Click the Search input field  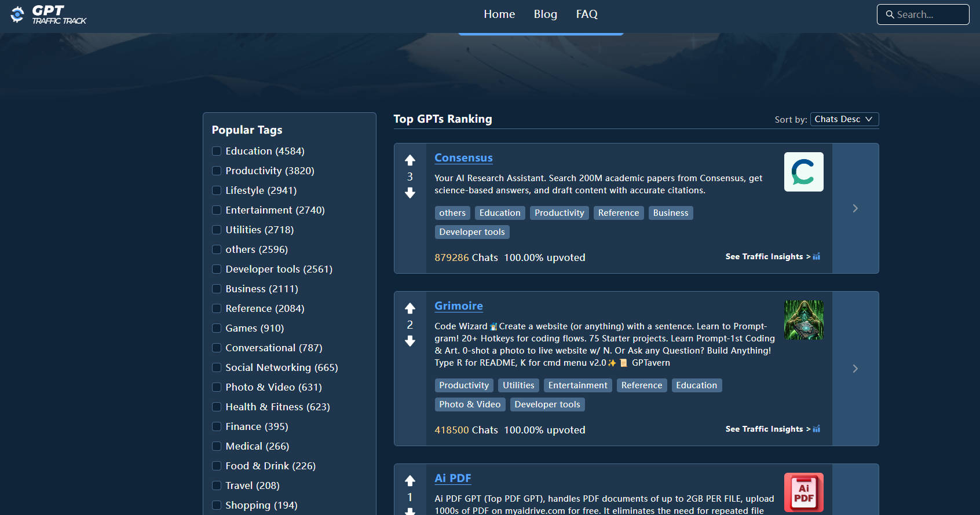point(923,14)
